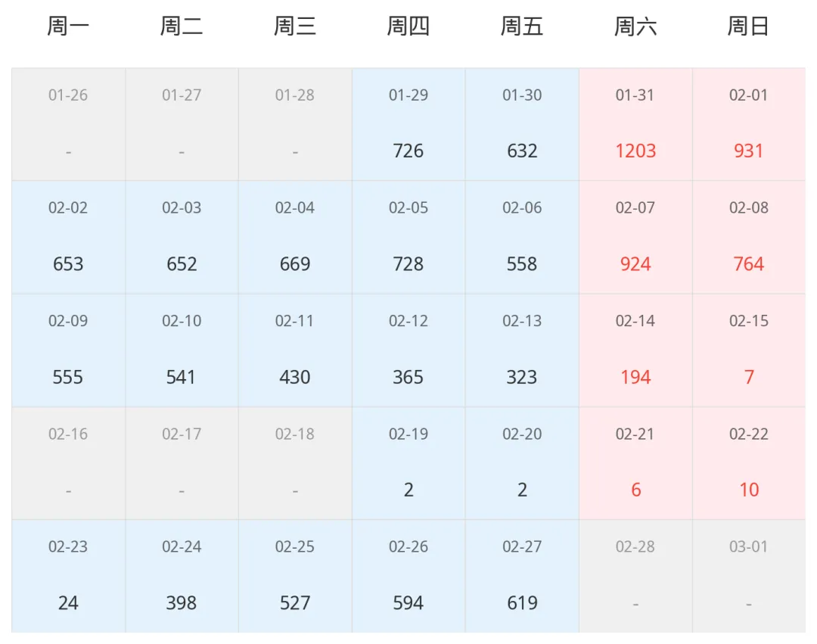817x644 pixels.
Task: Select the 02-23 cell with 24
Action: (68, 576)
